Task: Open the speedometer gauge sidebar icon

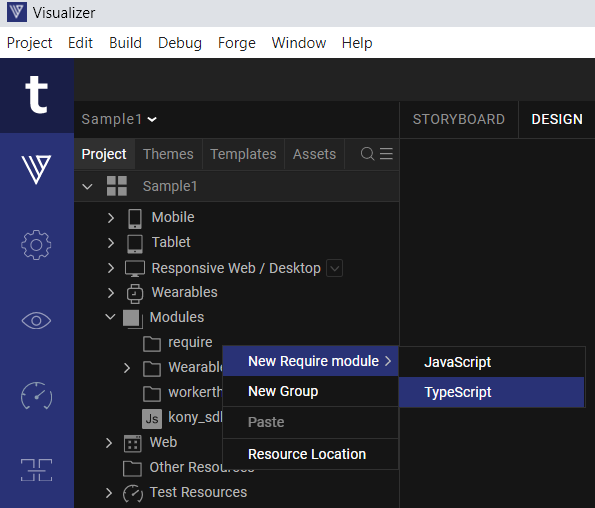Action: click(36, 396)
